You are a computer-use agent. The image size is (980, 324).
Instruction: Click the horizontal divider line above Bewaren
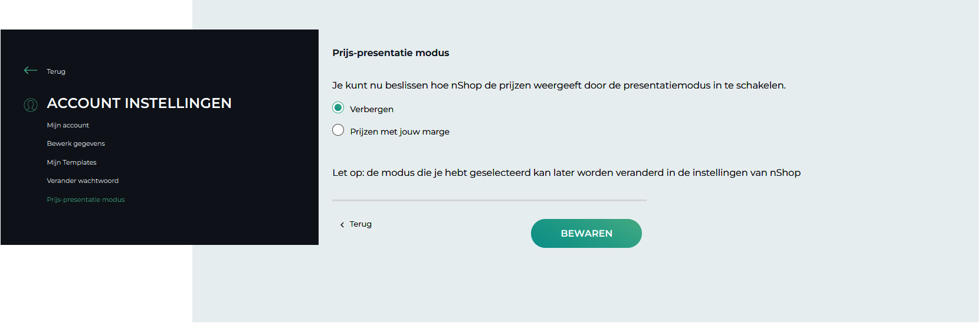[489, 200]
